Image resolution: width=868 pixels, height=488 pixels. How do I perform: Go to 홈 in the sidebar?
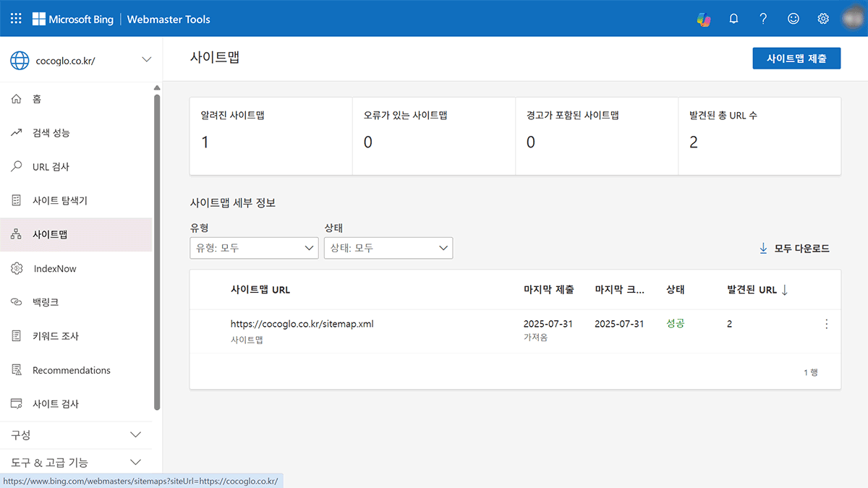(76, 99)
